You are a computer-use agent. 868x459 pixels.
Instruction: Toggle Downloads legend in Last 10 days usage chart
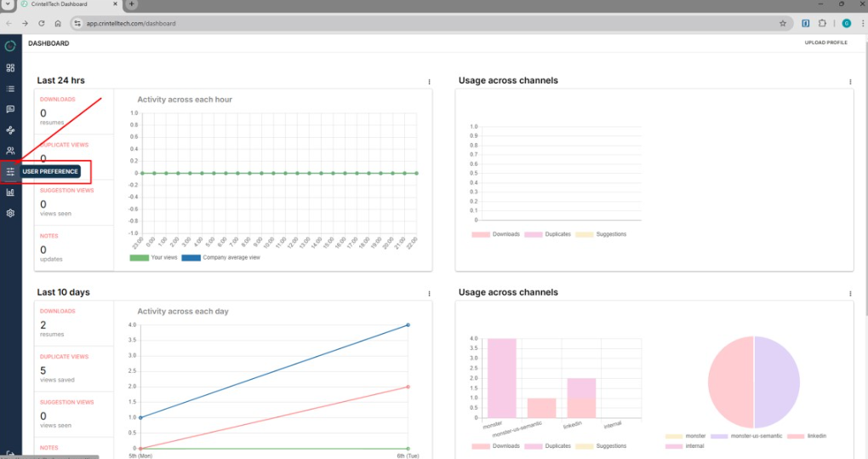pyautogui.click(x=495, y=446)
